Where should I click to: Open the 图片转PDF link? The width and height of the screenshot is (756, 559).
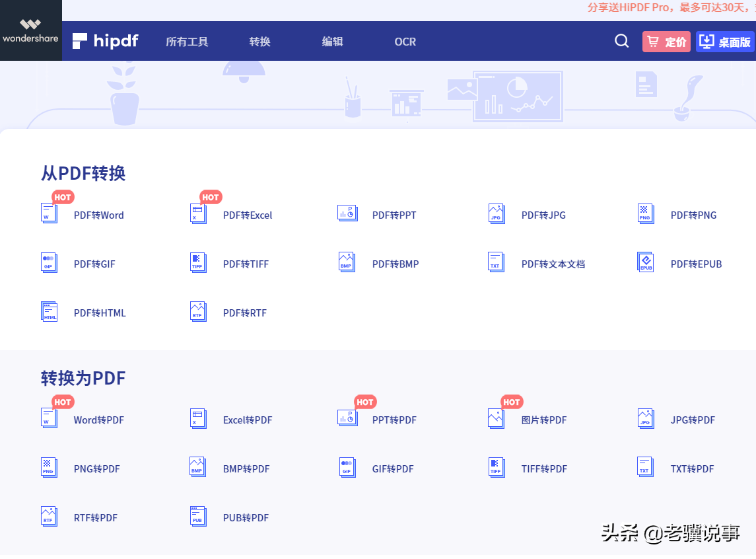point(544,421)
